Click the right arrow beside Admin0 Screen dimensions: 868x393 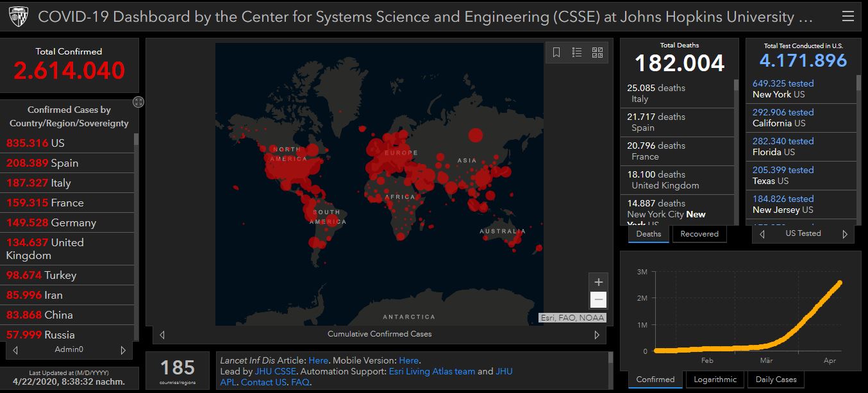[x=123, y=351]
